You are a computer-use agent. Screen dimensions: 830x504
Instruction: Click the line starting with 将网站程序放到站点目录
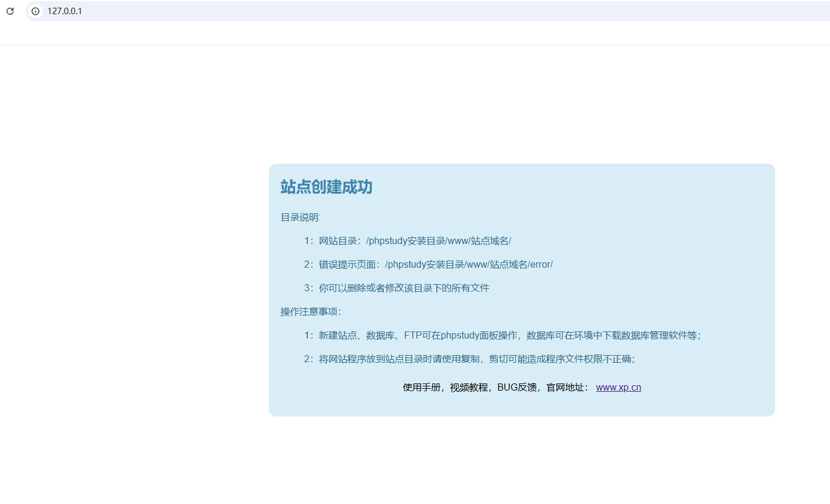[476, 359]
